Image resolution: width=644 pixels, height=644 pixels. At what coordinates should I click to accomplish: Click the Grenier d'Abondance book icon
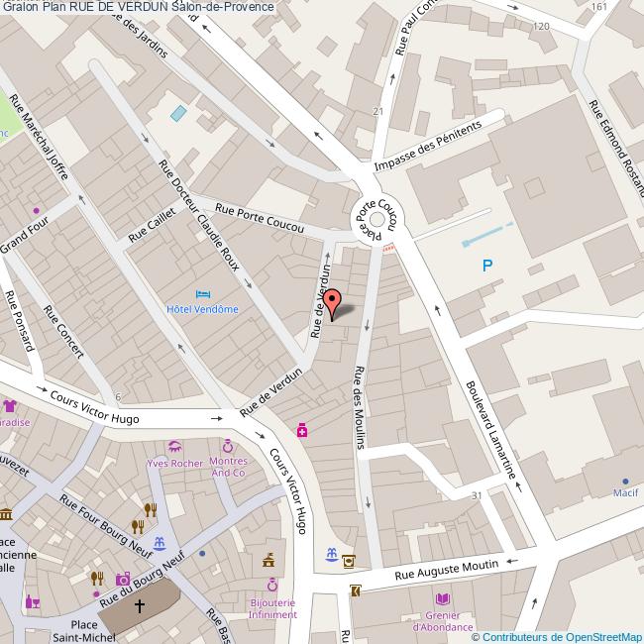click(442, 598)
